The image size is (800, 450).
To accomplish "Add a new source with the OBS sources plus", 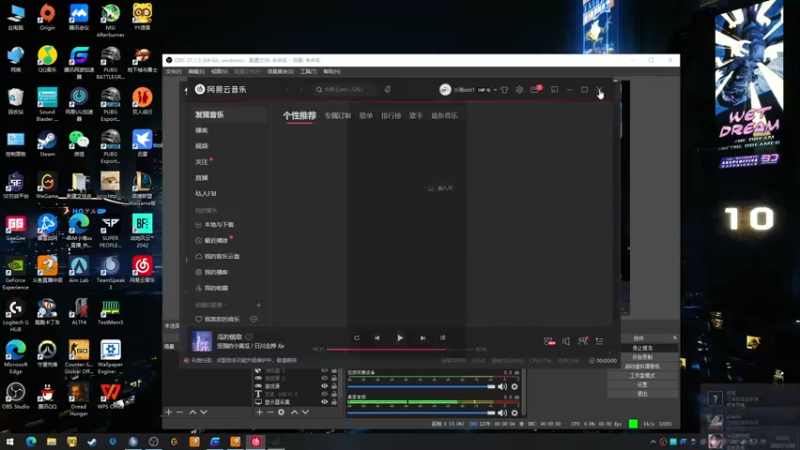I will (259, 412).
